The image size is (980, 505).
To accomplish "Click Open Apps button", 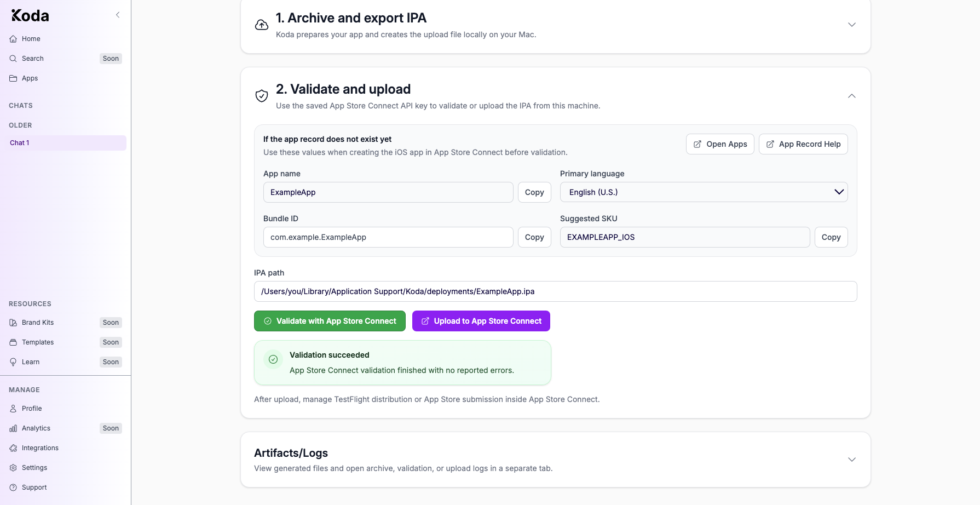I will 720,144.
